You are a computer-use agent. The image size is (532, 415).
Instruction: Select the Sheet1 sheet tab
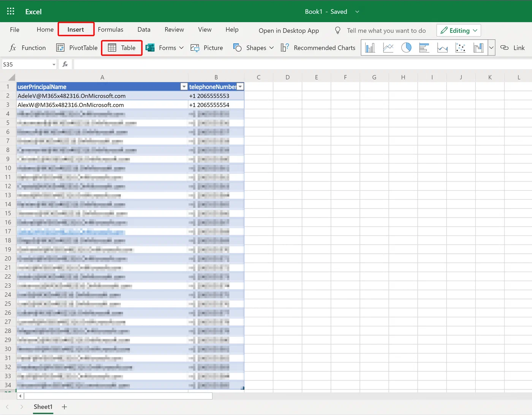click(x=43, y=407)
